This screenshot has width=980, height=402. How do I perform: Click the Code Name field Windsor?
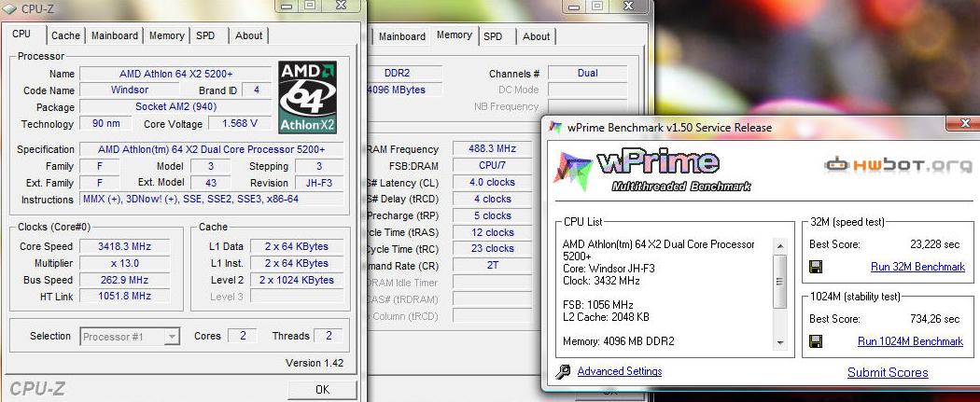click(x=130, y=90)
